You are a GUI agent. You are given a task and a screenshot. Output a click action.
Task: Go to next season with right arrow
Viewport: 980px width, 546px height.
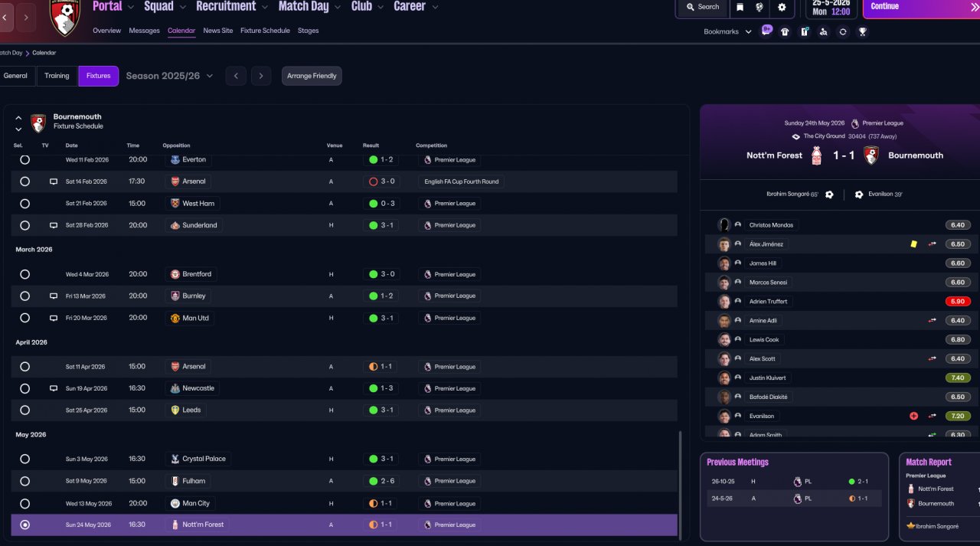tap(261, 76)
